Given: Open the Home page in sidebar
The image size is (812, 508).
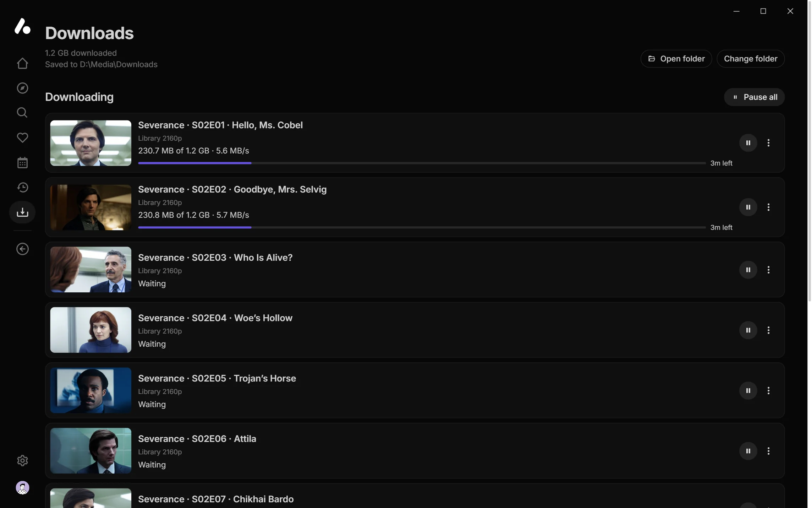Looking at the screenshot, I should coord(22,63).
